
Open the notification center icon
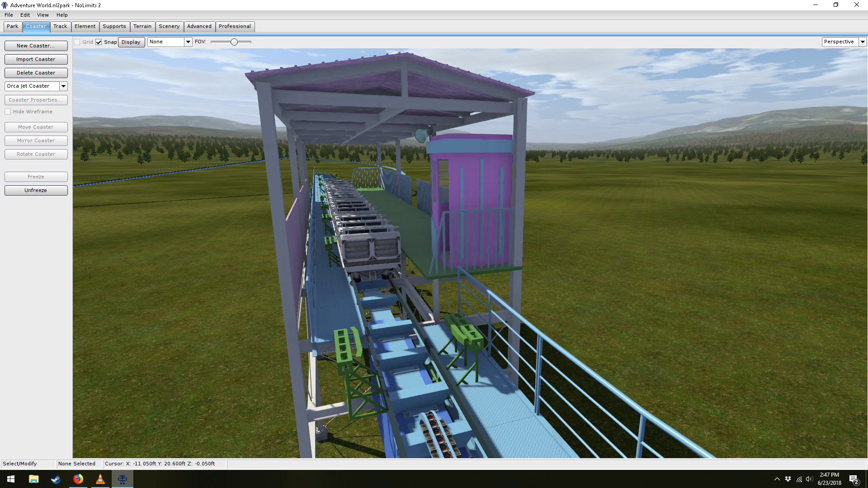pos(854,479)
